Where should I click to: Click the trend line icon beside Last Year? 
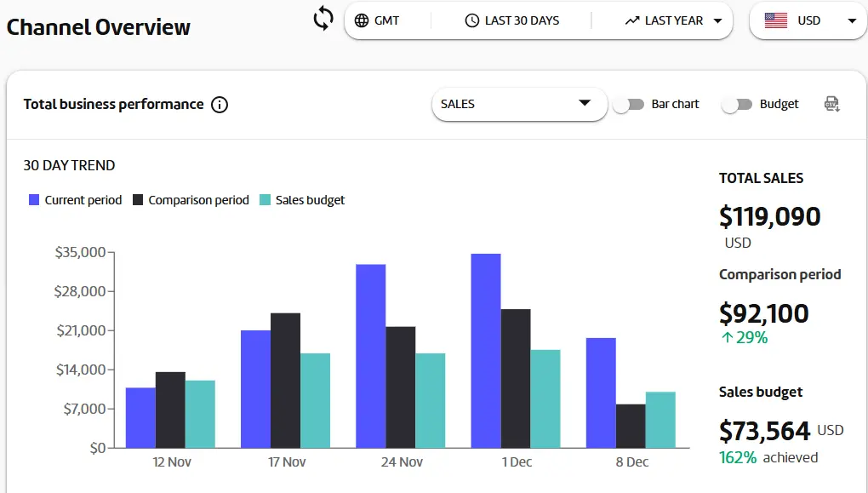[632, 20]
